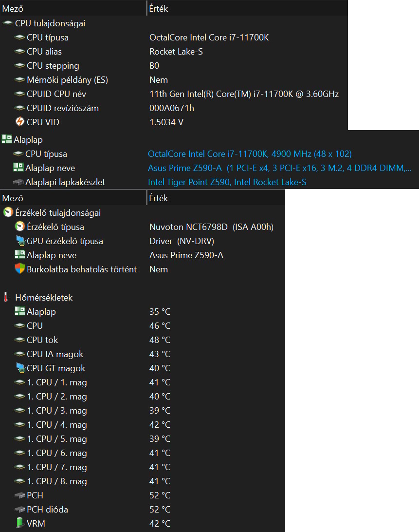Viewport: 419px width, 532px height.
Task: Click the GPU érzékelő típusa monitor icon
Action: click(20, 241)
